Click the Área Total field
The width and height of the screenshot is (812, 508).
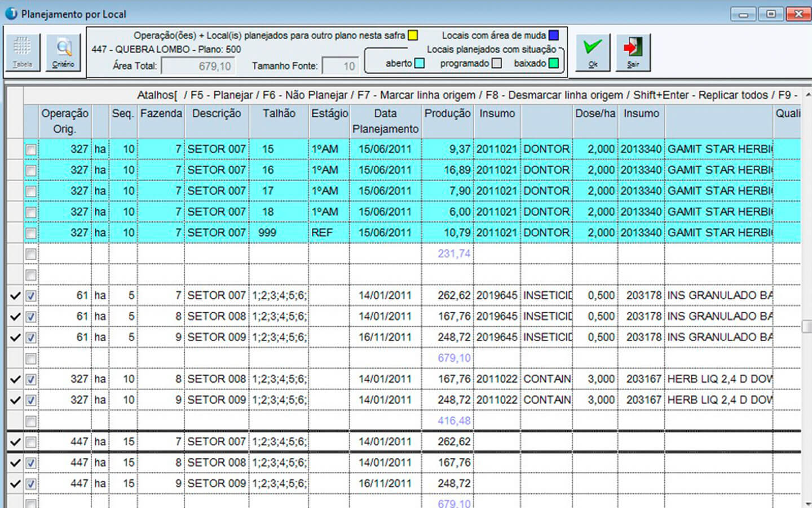(x=198, y=66)
